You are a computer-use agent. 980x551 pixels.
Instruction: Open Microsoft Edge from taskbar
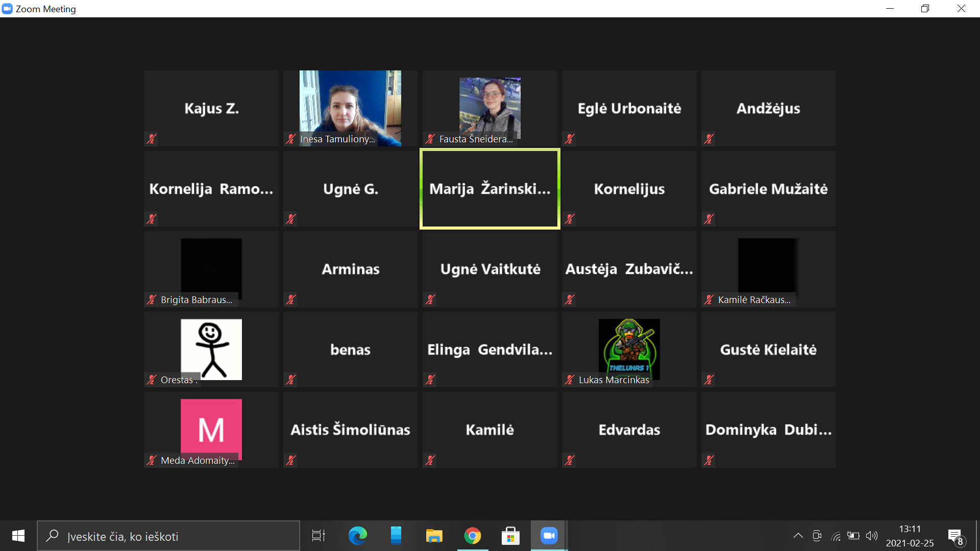pyautogui.click(x=357, y=536)
